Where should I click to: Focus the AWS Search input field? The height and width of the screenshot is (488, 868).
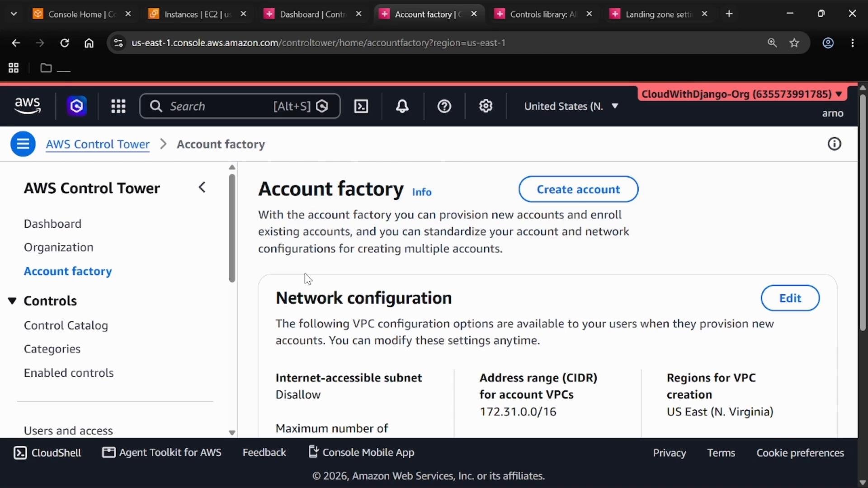(240, 106)
